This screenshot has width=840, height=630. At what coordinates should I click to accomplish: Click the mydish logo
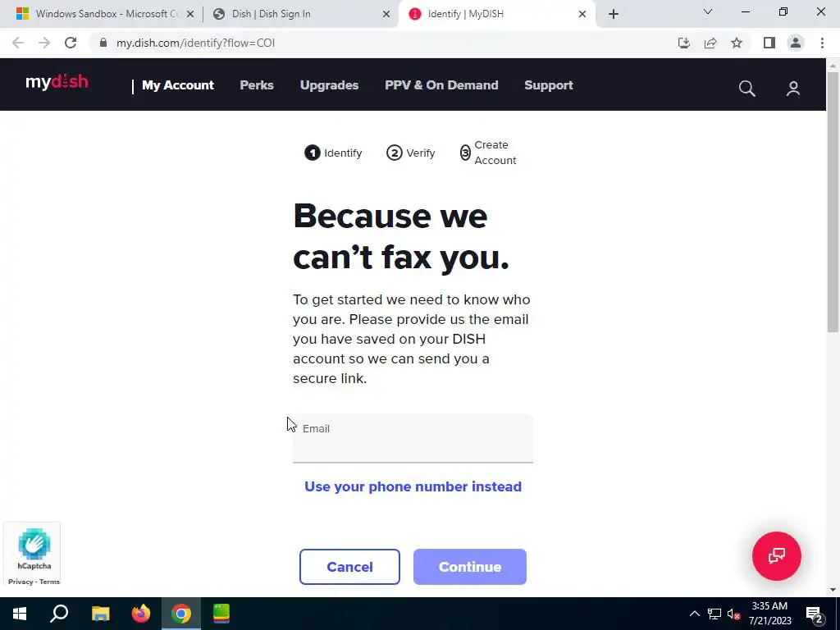(57, 82)
